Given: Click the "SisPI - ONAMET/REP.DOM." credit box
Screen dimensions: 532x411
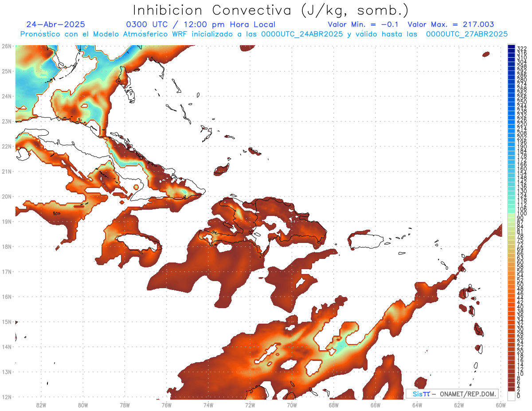Looking at the screenshot, I should point(452,394).
